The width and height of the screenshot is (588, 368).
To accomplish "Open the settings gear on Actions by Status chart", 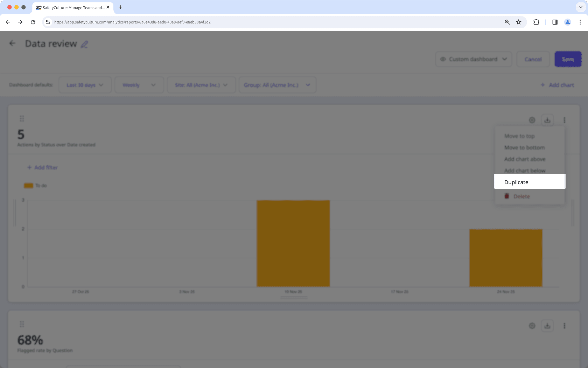I will [532, 120].
